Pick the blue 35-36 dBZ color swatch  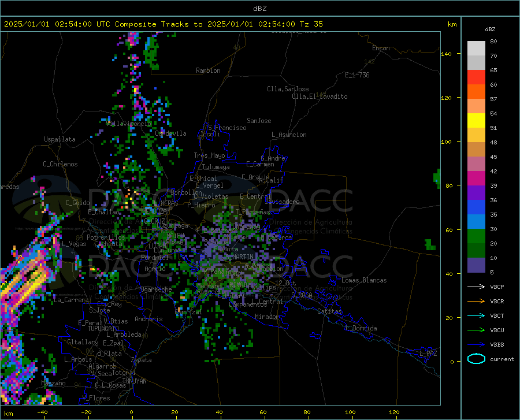(x=476, y=207)
